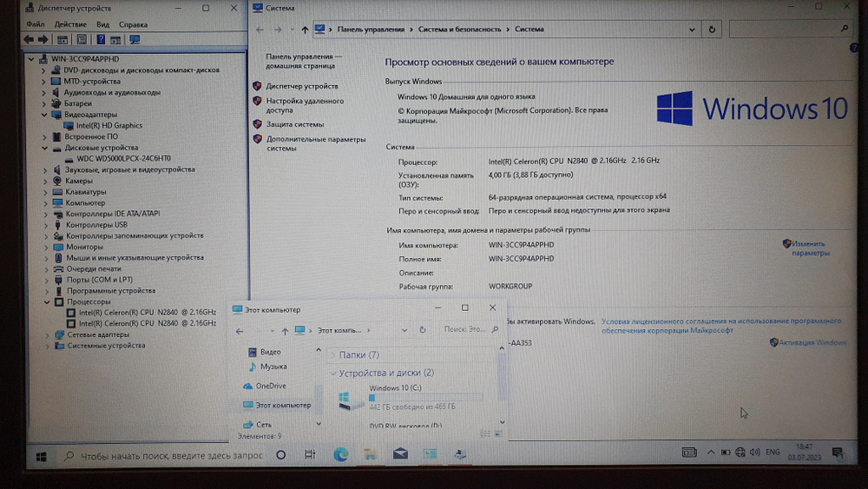The height and width of the screenshot is (489, 868).
Task: Click the network globe icon in tray
Action: coord(740,452)
